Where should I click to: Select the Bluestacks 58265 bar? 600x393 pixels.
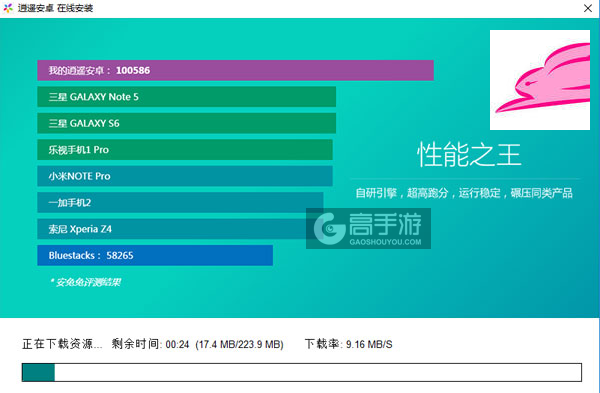[x=155, y=255]
